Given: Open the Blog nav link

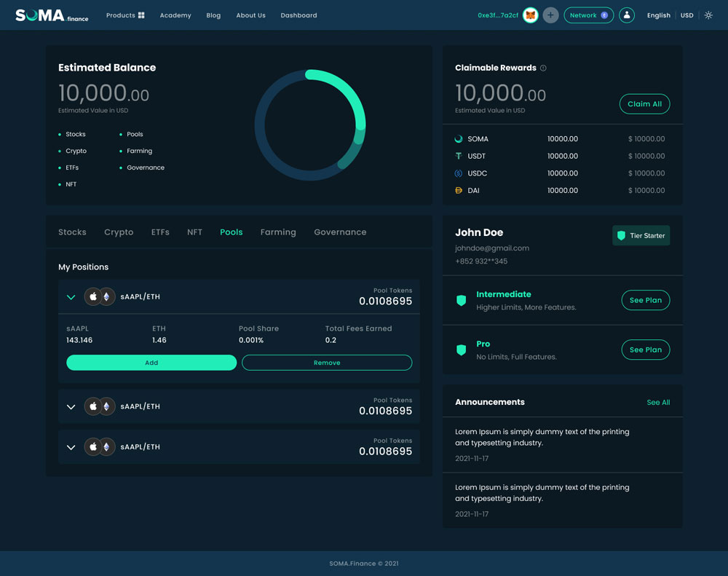Looking at the screenshot, I should click(213, 15).
